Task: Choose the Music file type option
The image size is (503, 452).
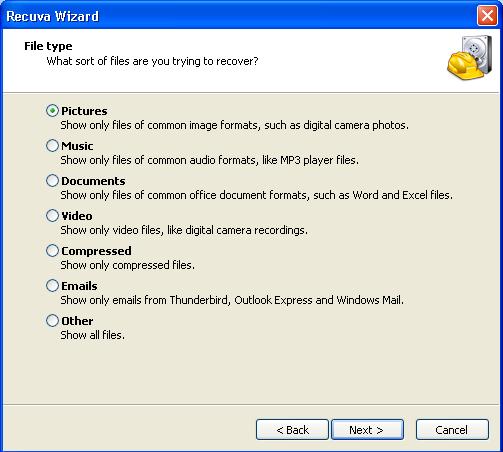Action: coord(52,146)
